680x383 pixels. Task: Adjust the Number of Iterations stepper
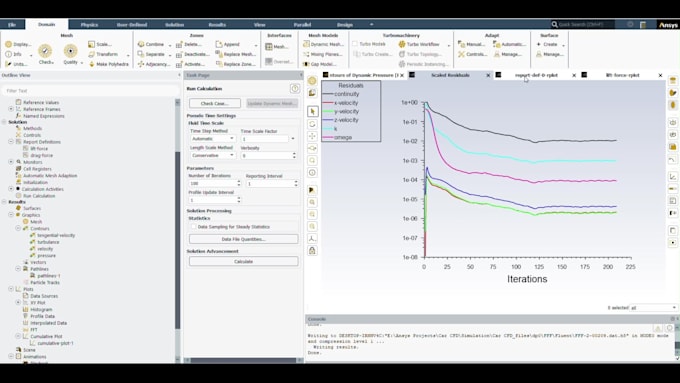click(x=239, y=183)
